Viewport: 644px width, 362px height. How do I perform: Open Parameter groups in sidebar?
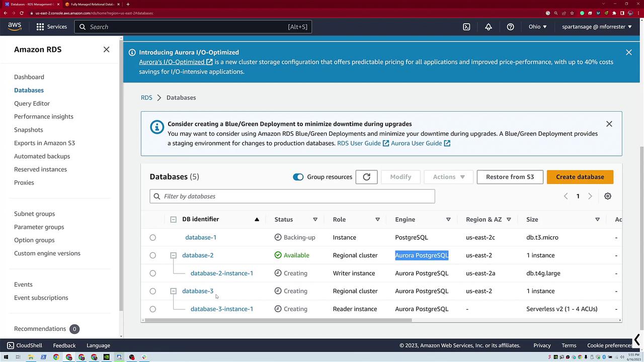[39, 227]
